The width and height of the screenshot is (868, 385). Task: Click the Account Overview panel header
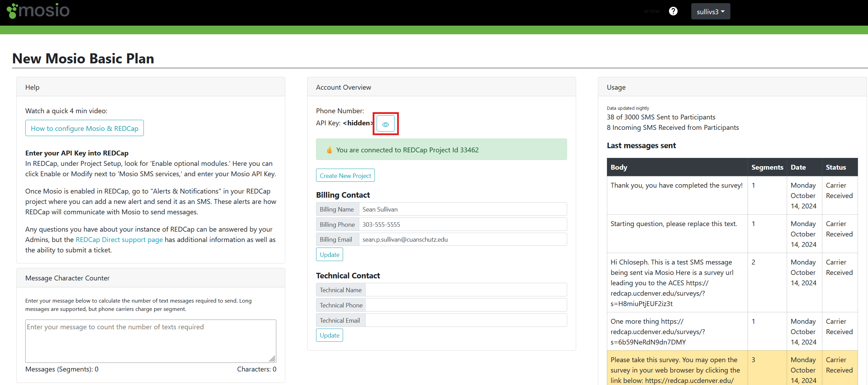pos(441,87)
